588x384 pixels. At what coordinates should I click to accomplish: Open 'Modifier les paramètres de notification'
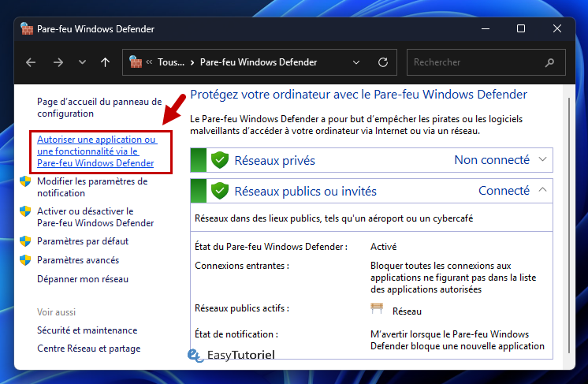pyautogui.click(x=92, y=187)
